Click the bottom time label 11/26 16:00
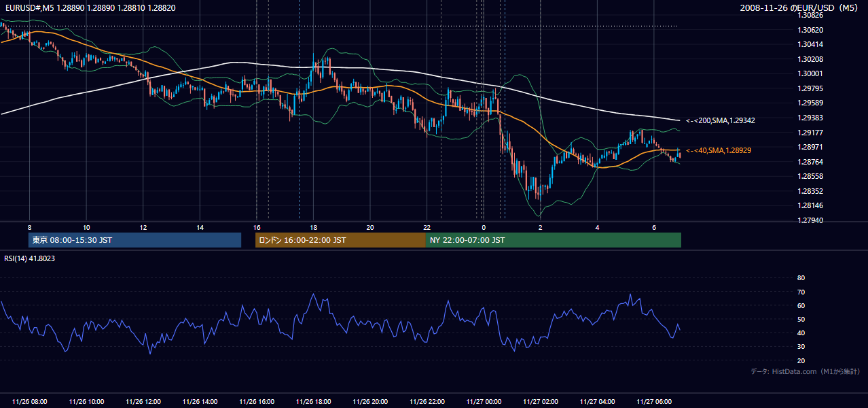Image resolution: width=868 pixels, height=408 pixels. (x=256, y=402)
